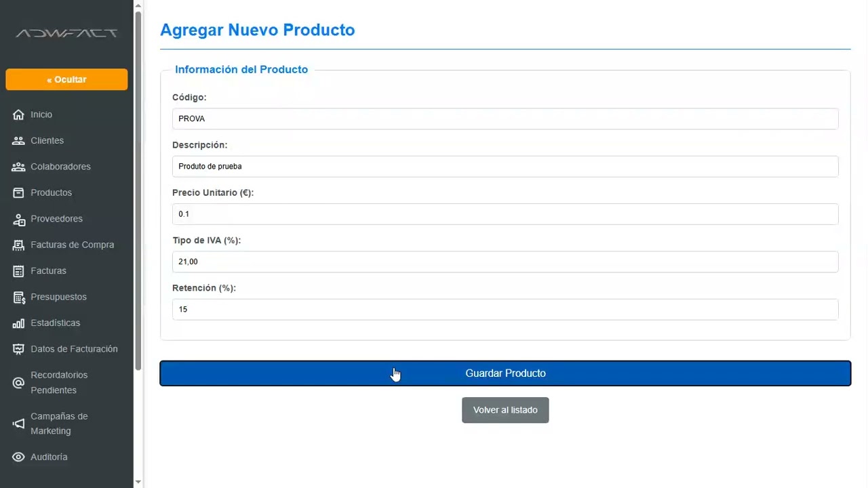Click the Agregar Nuevo Producto heading

(257, 30)
